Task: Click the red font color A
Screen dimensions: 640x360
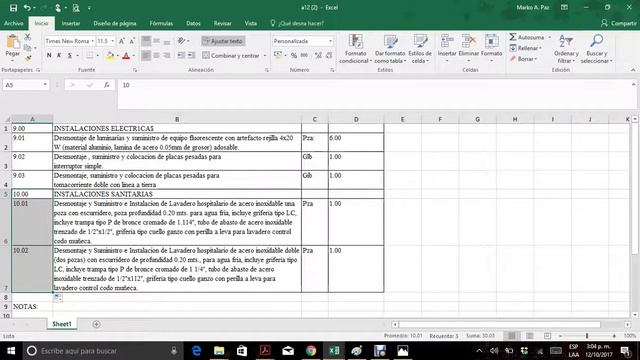Action: pyautogui.click(x=126, y=56)
